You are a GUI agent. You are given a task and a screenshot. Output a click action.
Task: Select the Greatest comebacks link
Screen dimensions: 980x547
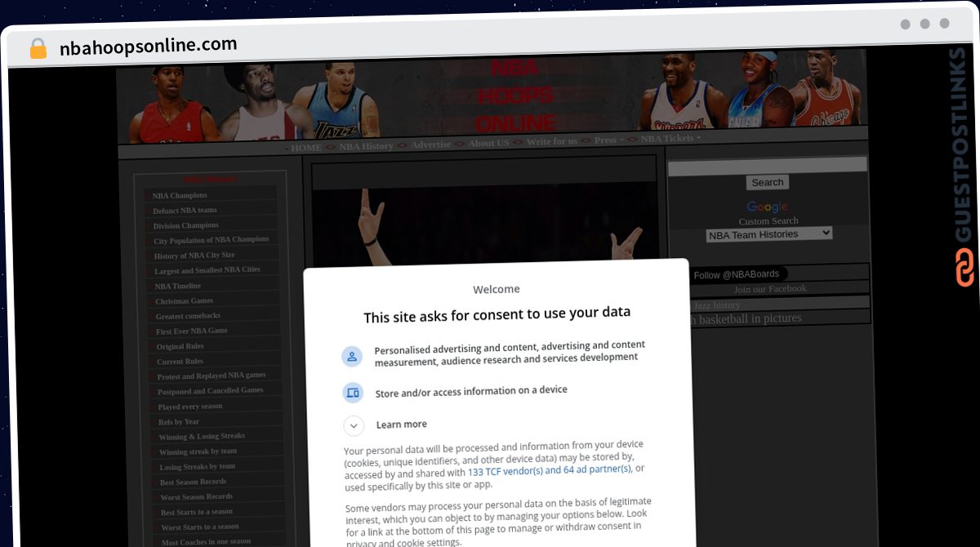tap(189, 316)
